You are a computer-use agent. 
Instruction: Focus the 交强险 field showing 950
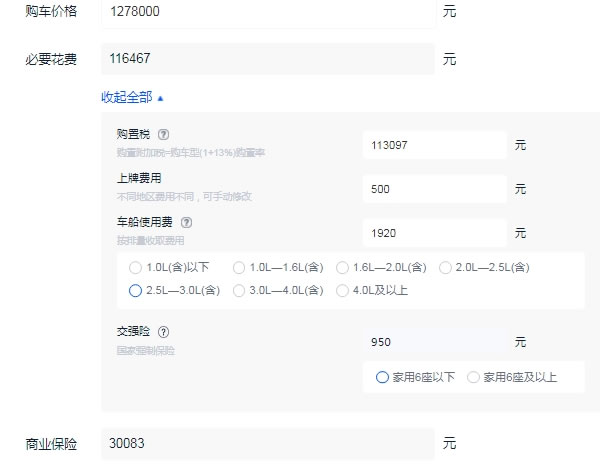tap(434, 342)
